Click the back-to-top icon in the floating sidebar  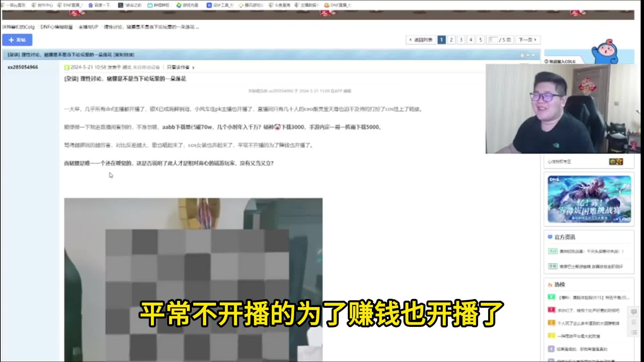coord(634,322)
